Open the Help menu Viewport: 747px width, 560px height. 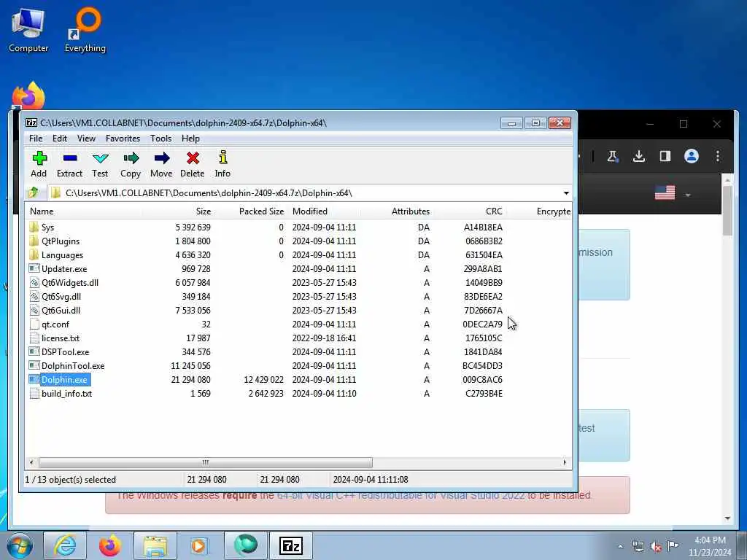[x=190, y=139]
